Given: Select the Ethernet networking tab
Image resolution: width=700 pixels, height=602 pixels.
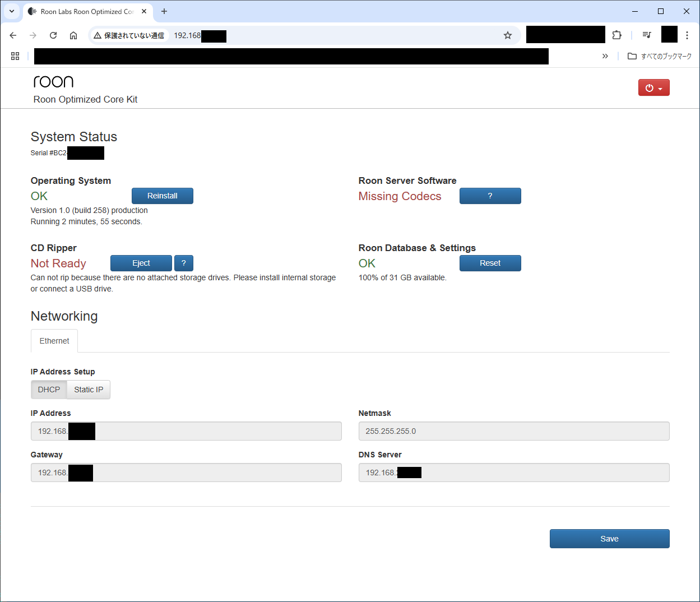Looking at the screenshot, I should [x=54, y=341].
